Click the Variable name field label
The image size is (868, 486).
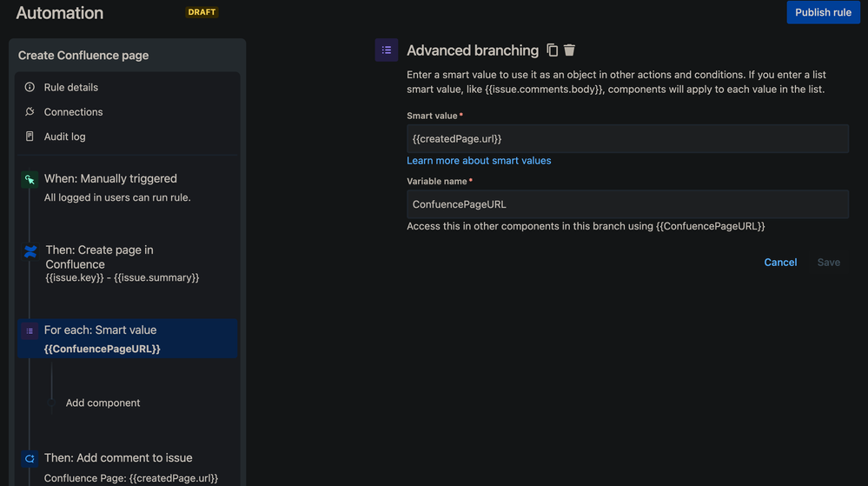click(x=437, y=181)
